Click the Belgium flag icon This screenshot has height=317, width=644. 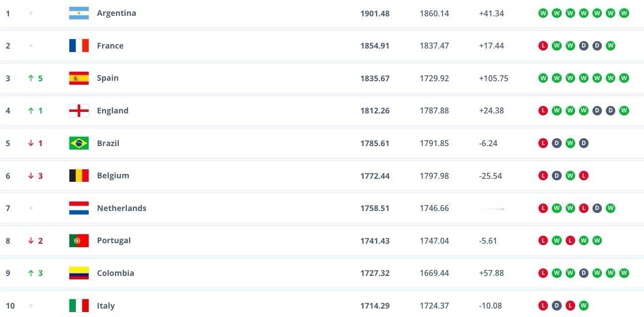point(79,175)
